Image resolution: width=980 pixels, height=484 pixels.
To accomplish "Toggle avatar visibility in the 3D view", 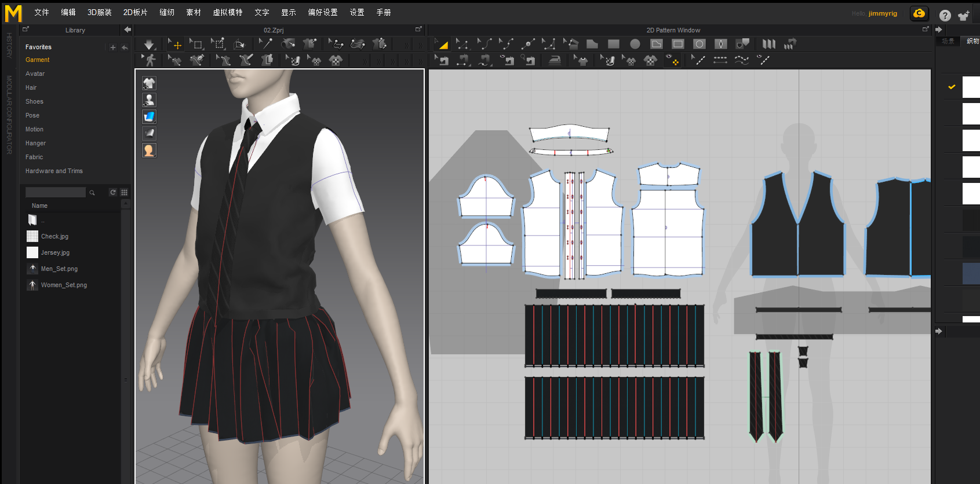I will tap(149, 100).
